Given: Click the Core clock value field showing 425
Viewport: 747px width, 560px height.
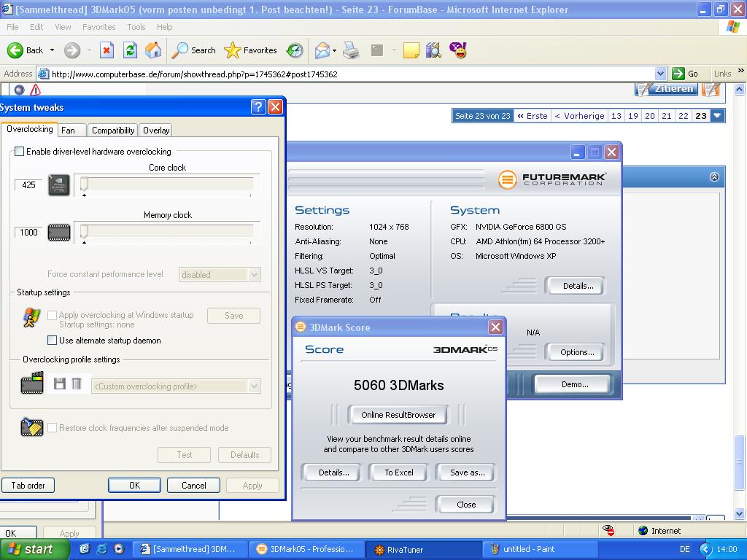Looking at the screenshot, I should (28, 184).
